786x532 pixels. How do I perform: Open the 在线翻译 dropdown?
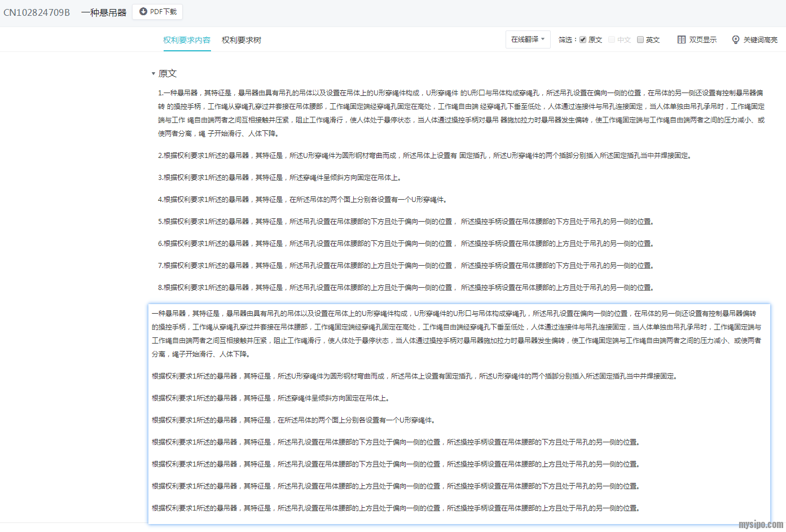coord(528,39)
